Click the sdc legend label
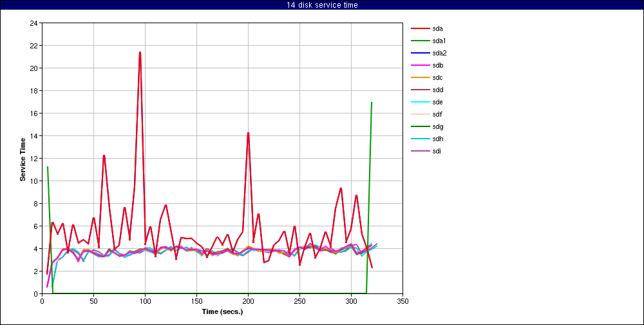 437,78
